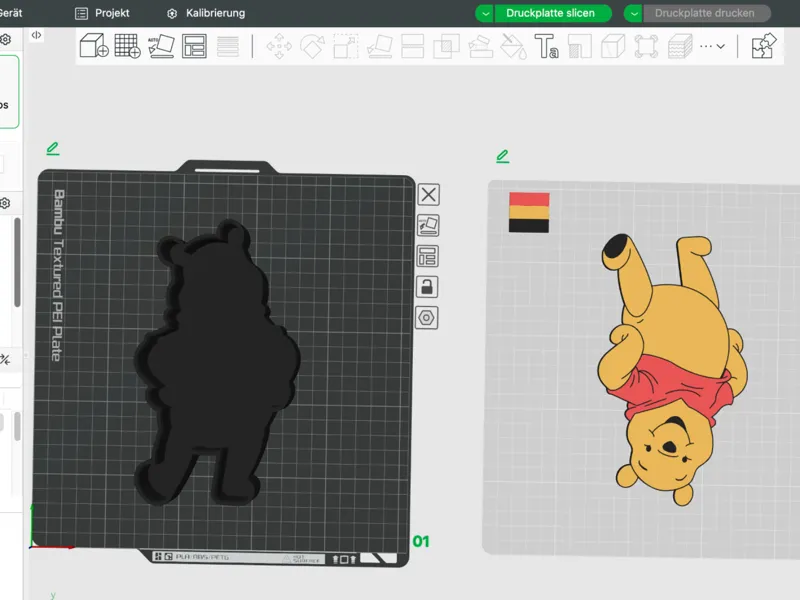The image size is (800, 600).
Task: Pick the red filament color swatch
Action: pyautogui.click(x=529, y=199)
